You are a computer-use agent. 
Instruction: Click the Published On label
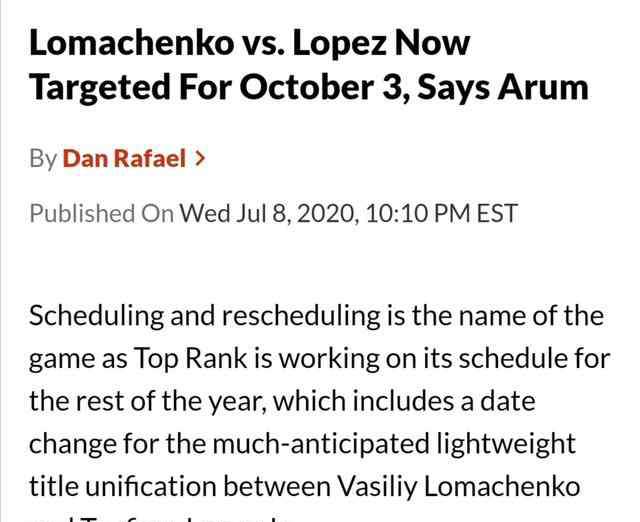102,213
